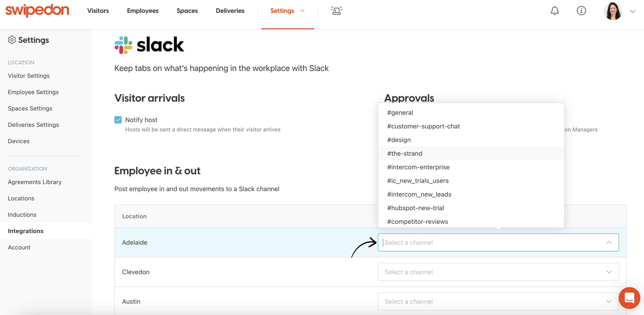
Task: Select the #intercom-enterprise channel
Action: (471, 167)
